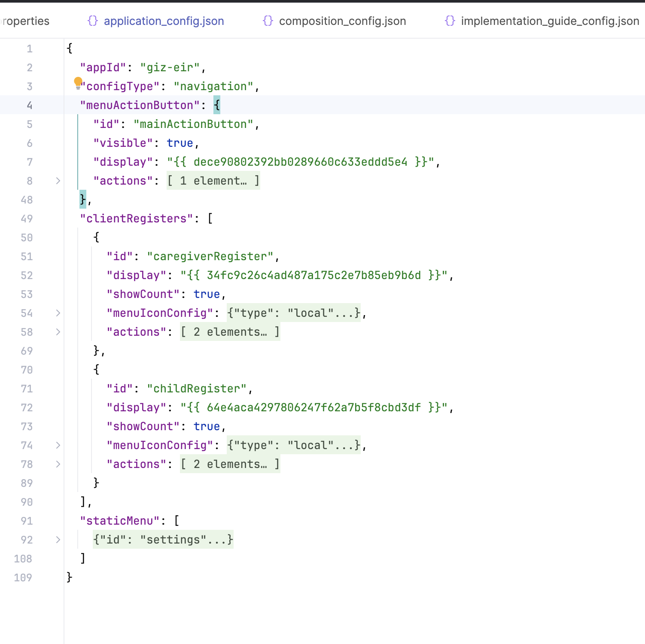This screenshot has height=644, width=645.
Task: Click the "childRegister" value
Action: click(197, 389)
